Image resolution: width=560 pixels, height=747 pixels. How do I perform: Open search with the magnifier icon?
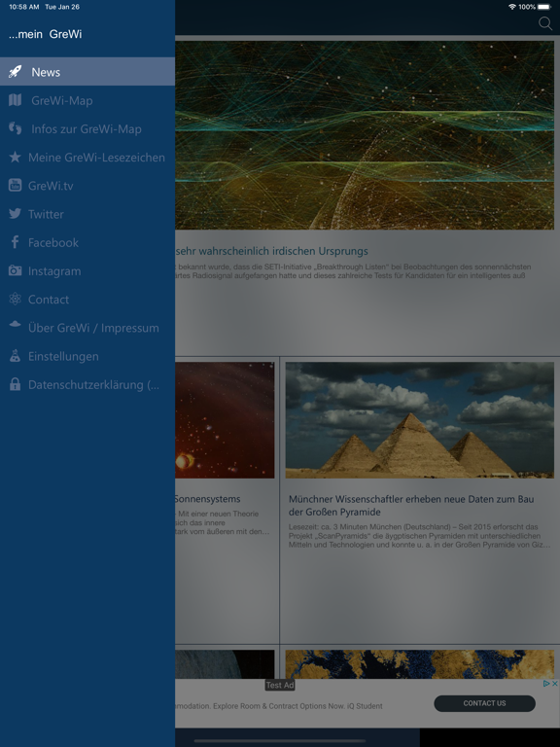[x=545, y=23]
